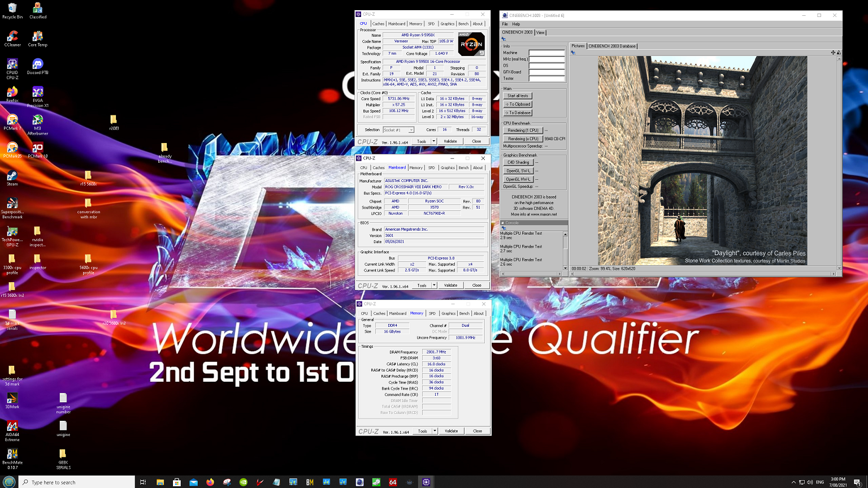Select the 3DMark desktop icon
Viewport: 868px width, 488px height.
[12, 400]
